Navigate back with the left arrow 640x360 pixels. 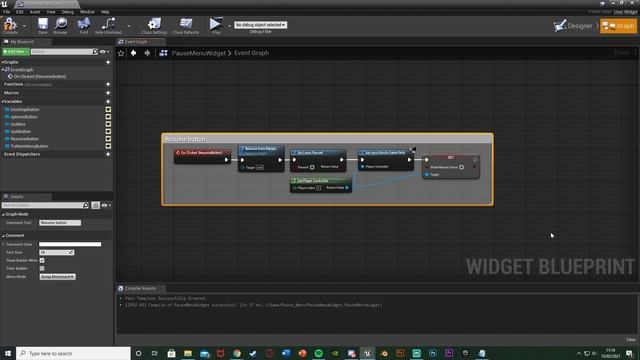(x=133, y=53)
